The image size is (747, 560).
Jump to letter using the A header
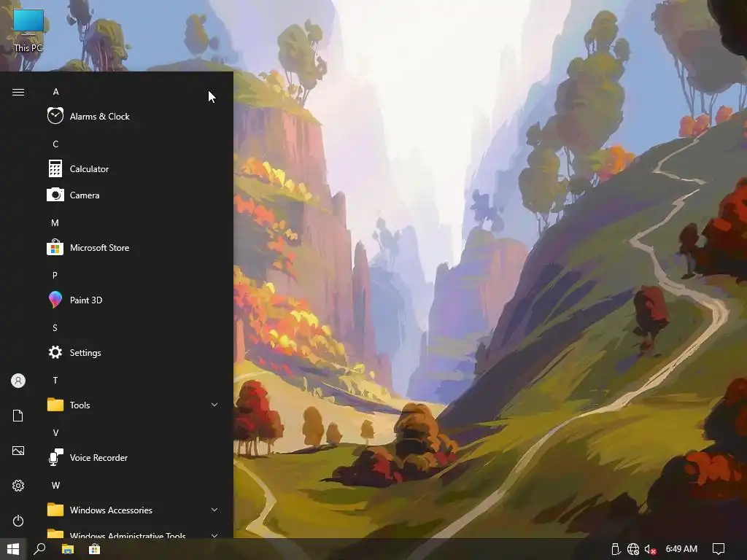pyautogui.click(x=55, y=91)
